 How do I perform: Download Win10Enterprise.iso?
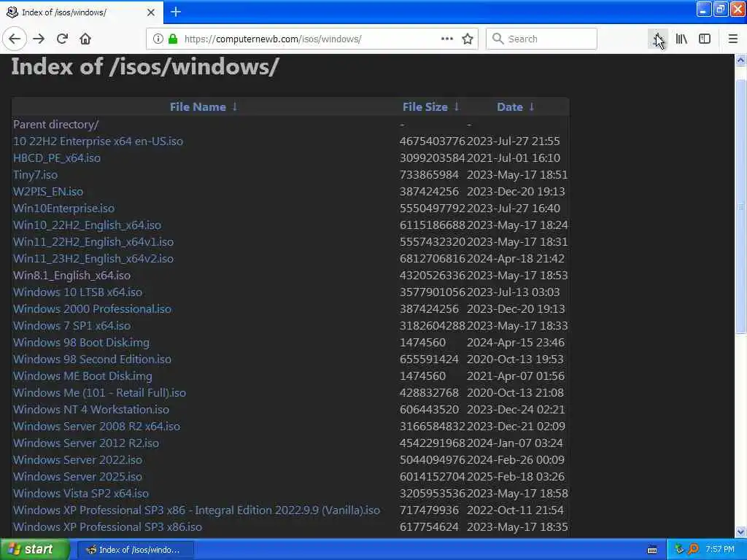click(64, 208)
